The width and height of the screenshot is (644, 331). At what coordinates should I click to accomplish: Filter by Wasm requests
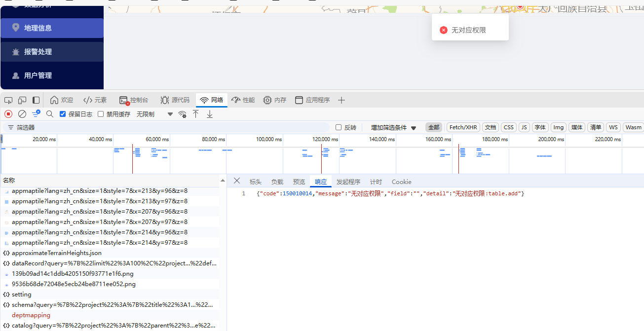pyautogui.click(x=633, y=127)
